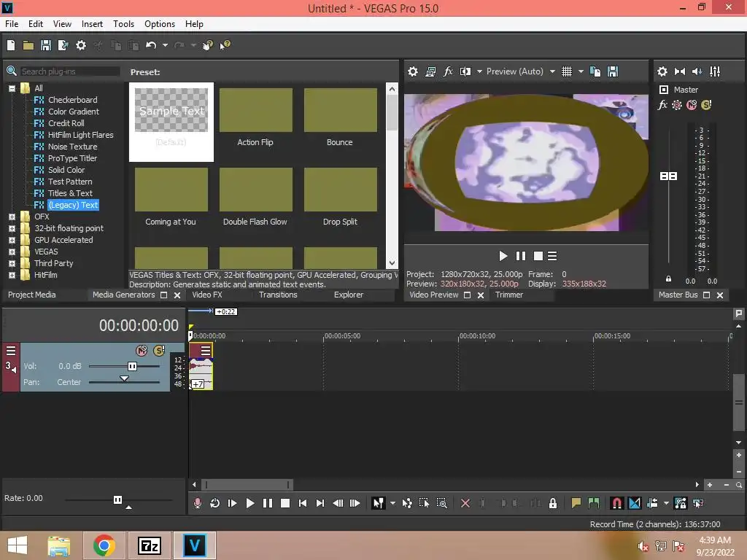
Task: Open Master Bus audio properties gear
Action: pos(662,71)
